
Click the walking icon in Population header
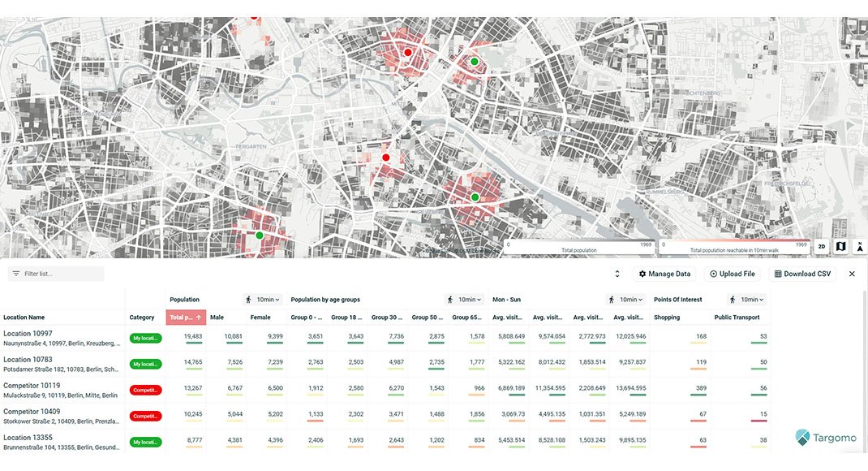[248, 299]
